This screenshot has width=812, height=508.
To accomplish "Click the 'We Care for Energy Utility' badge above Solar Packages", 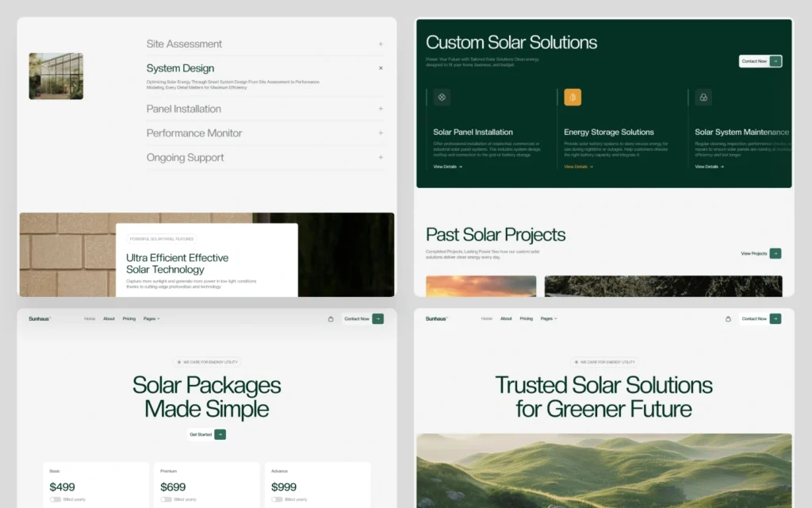I will point(207,362).
